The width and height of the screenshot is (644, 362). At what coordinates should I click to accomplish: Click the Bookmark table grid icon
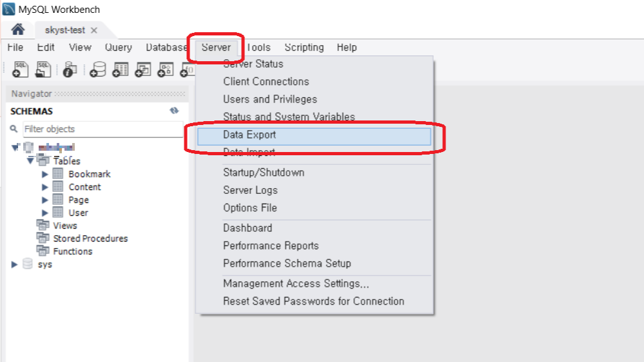point(58,174)
